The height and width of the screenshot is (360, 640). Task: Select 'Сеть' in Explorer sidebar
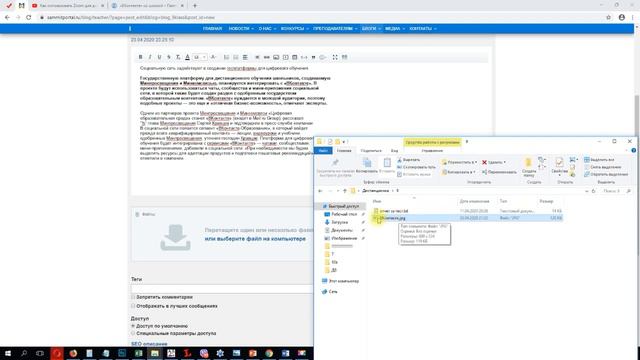[x=330, y=292]
